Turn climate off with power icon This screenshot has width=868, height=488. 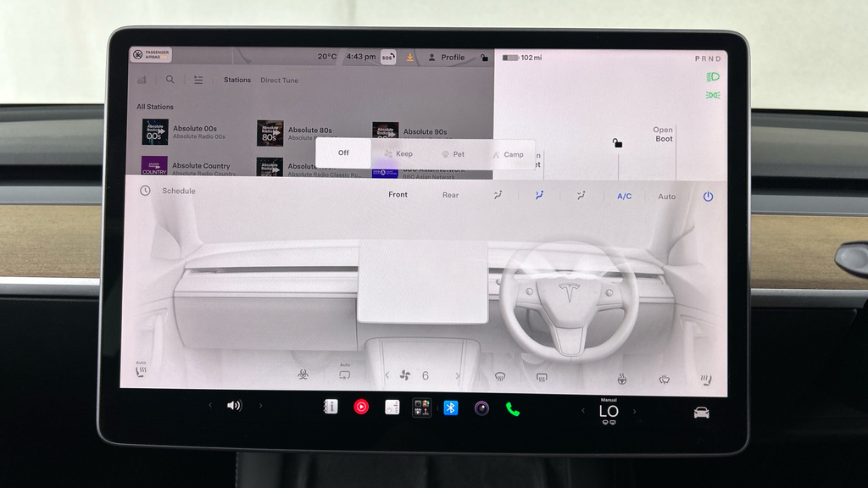click(x=708, y=197)
